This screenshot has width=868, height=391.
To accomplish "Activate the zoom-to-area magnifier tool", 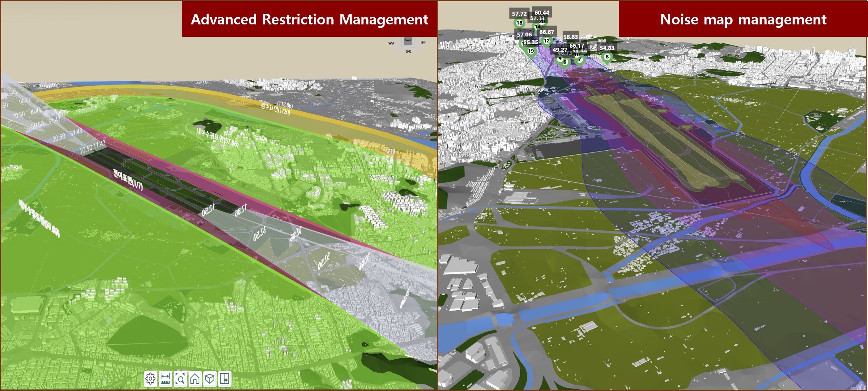I will [180, 379].
